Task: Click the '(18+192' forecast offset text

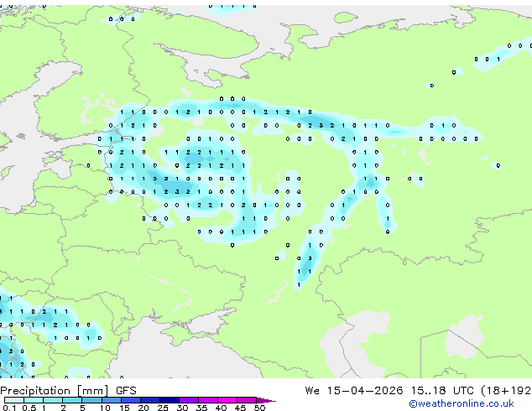Action: coord(506,391)
